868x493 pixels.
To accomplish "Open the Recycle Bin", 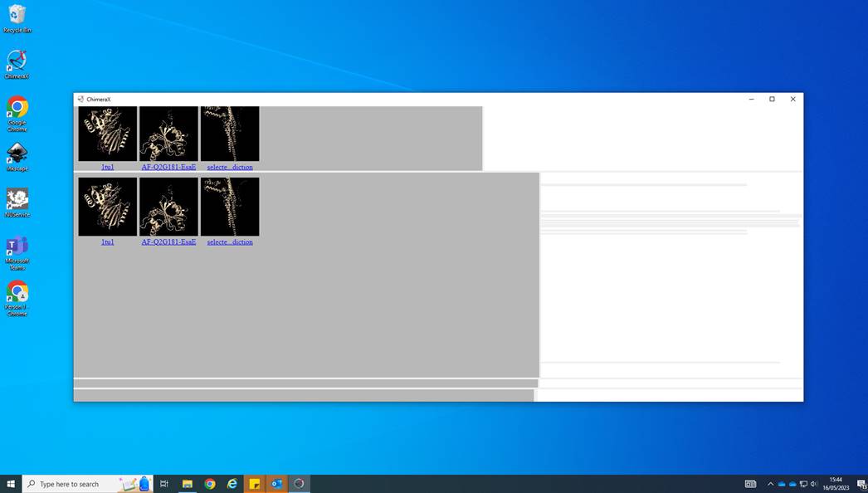I will [17, 17].
